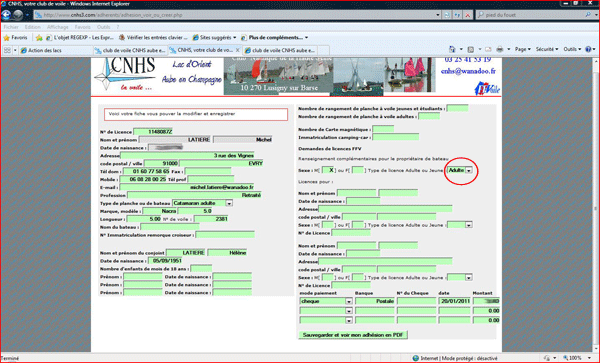
Task: Switch to the rightmost club de voile CNHS tab
Action: 280,50
